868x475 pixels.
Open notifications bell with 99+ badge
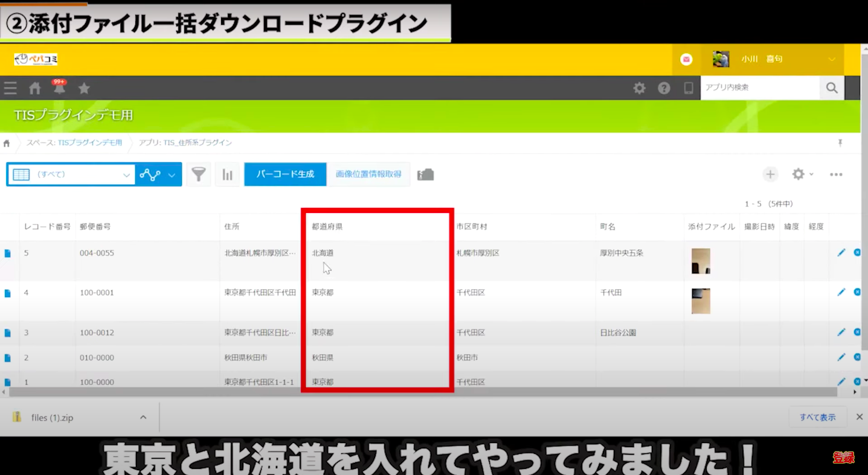coord(59,88)
